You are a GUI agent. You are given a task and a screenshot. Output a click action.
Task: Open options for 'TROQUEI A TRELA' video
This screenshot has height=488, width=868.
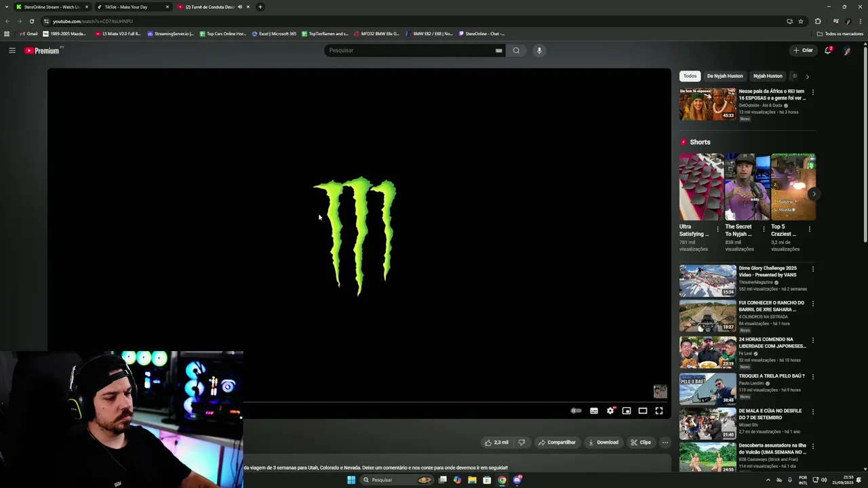tap(813, 377)
